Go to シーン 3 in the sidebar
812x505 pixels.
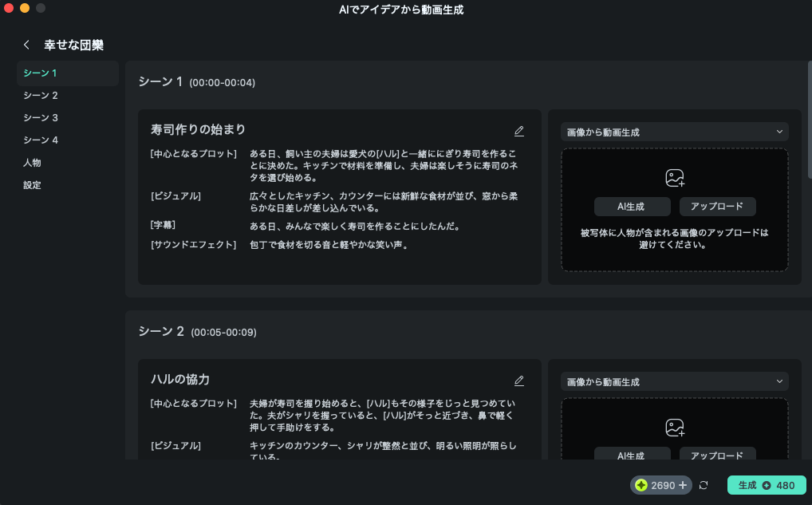tap(41, 118)
